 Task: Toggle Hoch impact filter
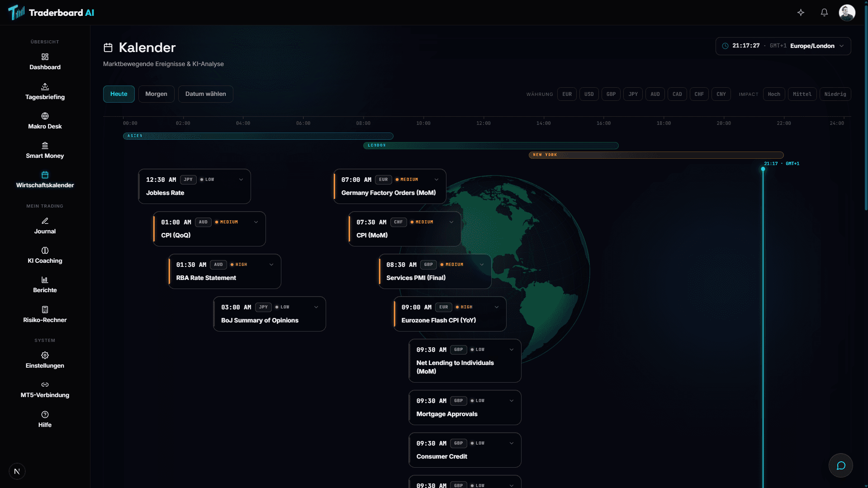pos(774,94)
